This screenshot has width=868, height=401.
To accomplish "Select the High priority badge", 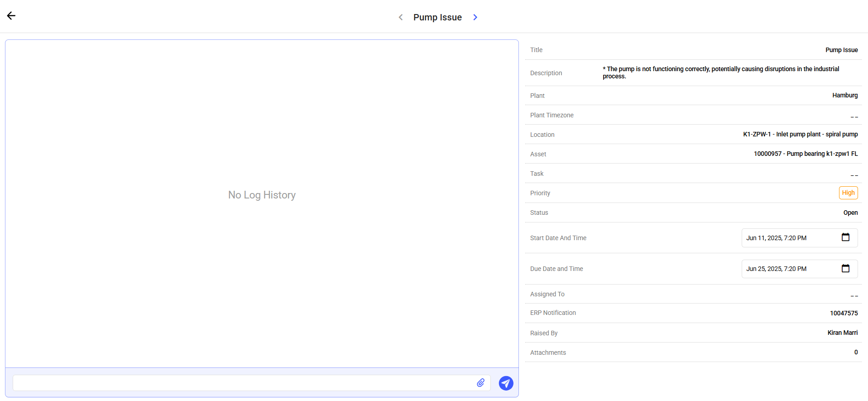I will pos(848,193).
